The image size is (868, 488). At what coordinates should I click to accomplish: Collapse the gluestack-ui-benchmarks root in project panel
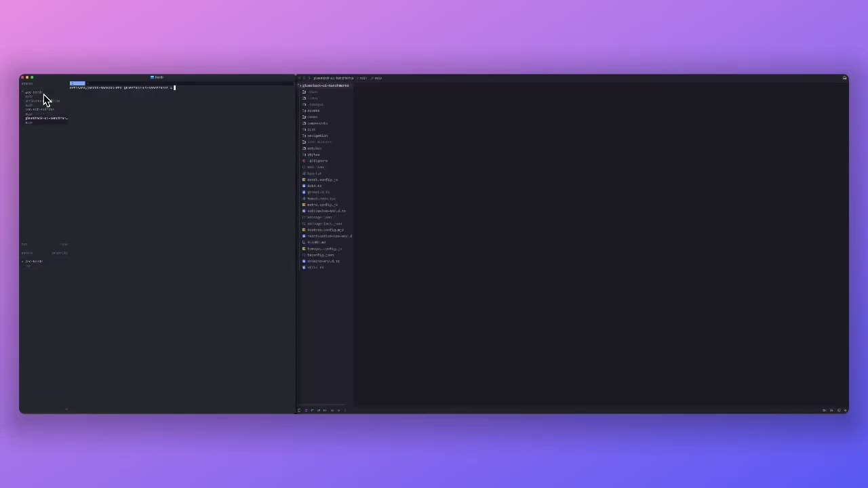point(325,85)
